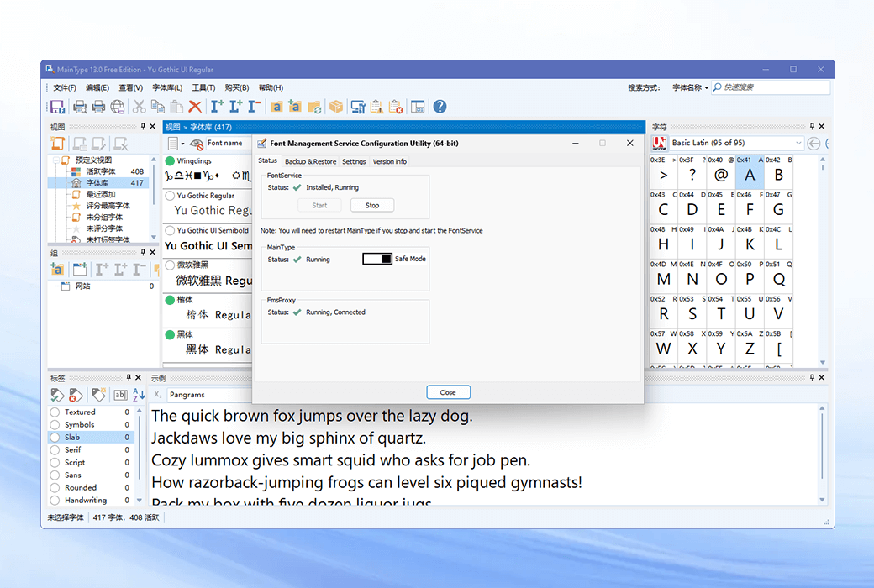Click the clipboard with warning icon
This screenshot has width=874, height=588.
(x=376, y=107)
